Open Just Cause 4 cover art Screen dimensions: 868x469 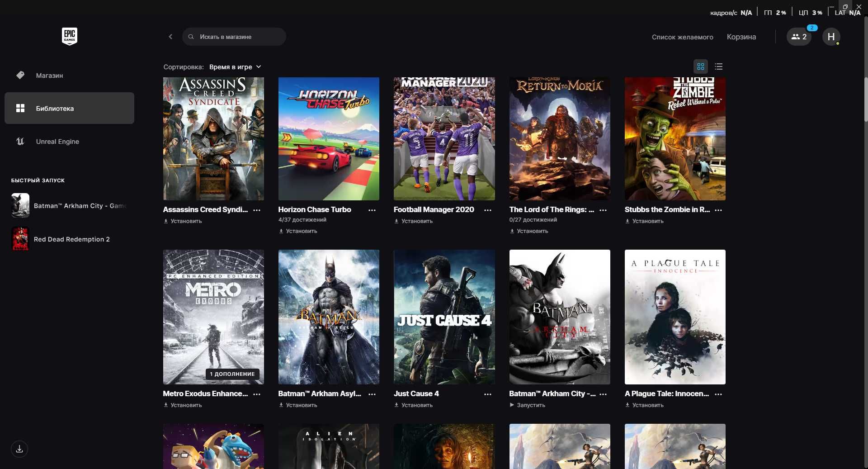tap(444, 317)
